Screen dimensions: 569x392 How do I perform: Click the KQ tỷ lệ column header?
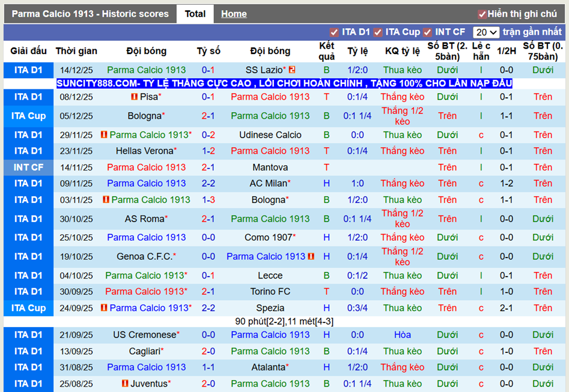(403, 51)
